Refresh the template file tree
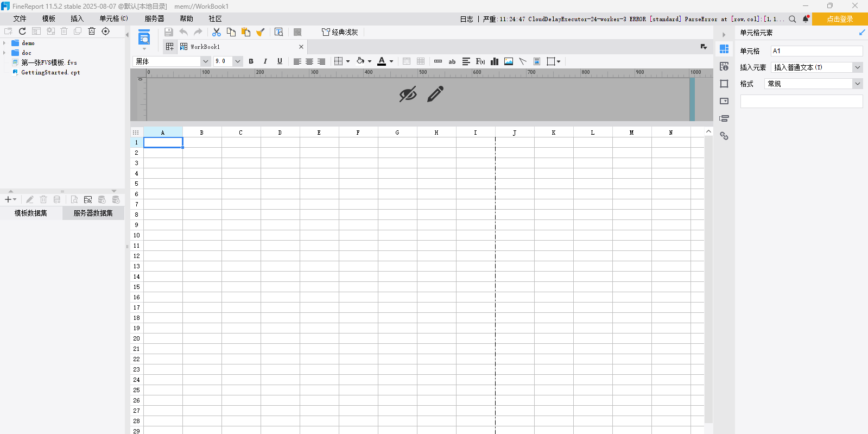This screenshot has height=434, width=868. [22, 32]
